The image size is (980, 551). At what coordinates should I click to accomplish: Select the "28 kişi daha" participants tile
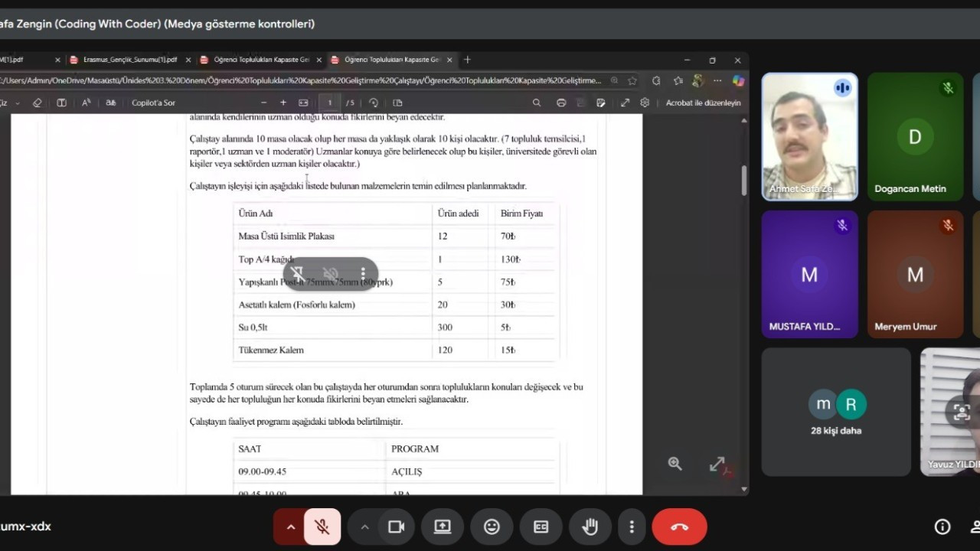click(x=836, y=412)
